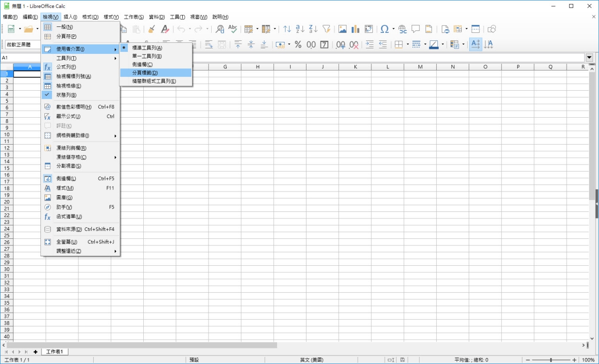Expand 凍結儲存格 submenu
This screenshot has width=599, height=364.
click(x=80, y=157)
